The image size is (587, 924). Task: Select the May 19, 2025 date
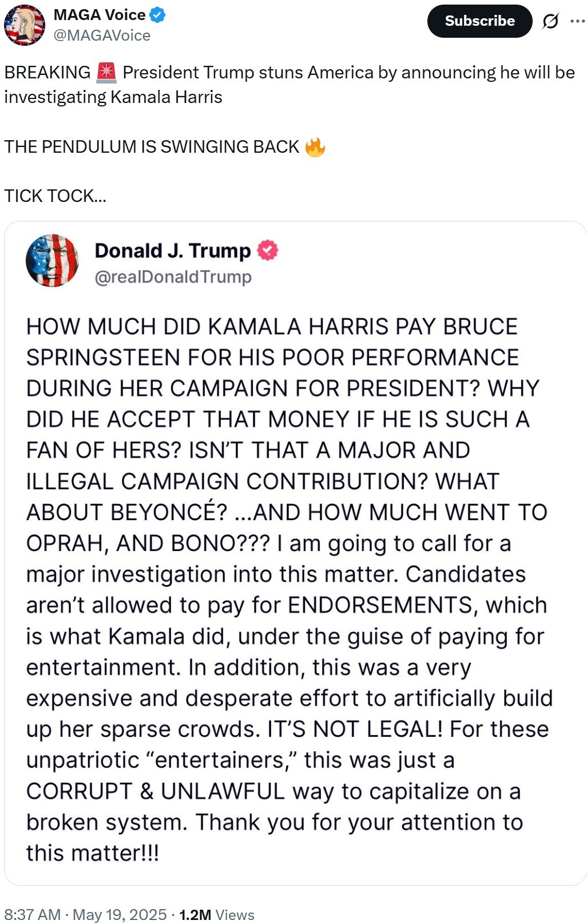tap(120, 914)
